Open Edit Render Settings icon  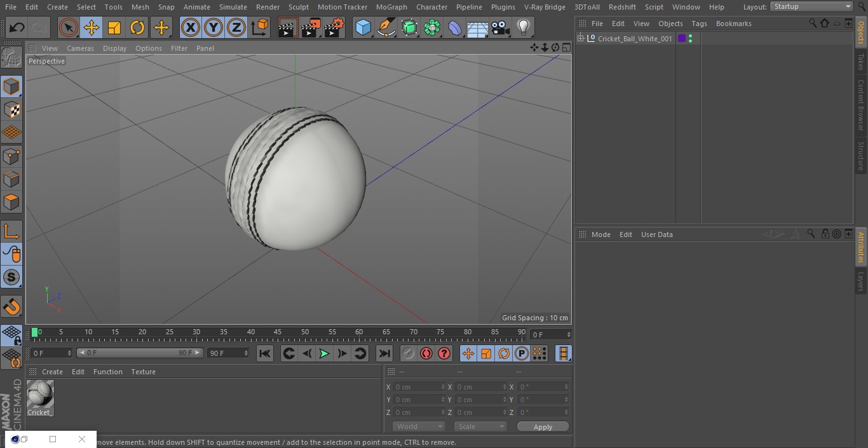(x=334, y=27)
